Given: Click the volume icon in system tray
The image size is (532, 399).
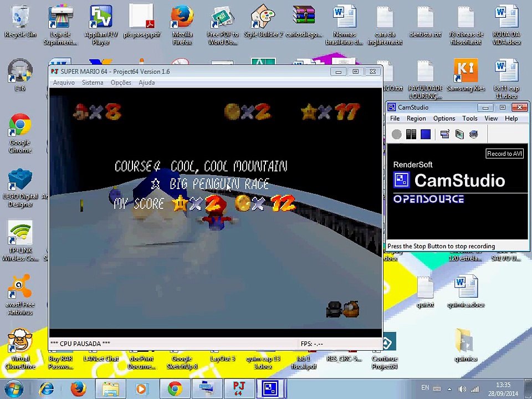Looking at the screenshot, I should tap(462, 389).
